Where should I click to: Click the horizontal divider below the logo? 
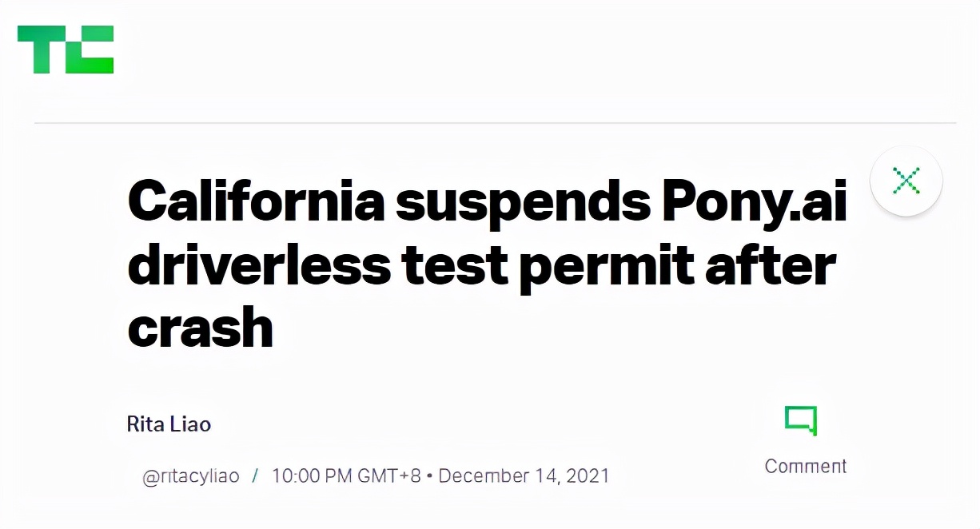click(x=495, y=123)
